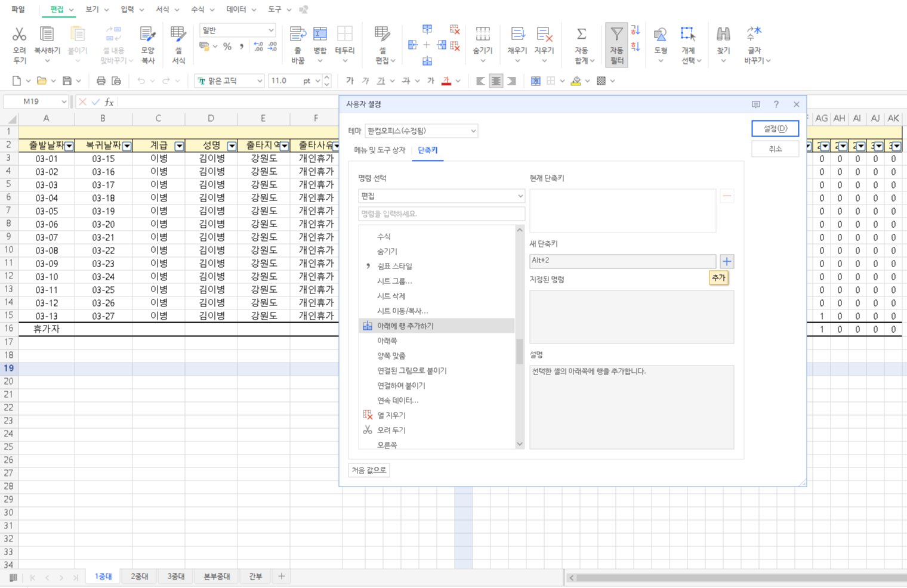This screenshot has width=907, height=588.
Task: Click the Print icon in toolbar
Action: click(x=101, y=81)
